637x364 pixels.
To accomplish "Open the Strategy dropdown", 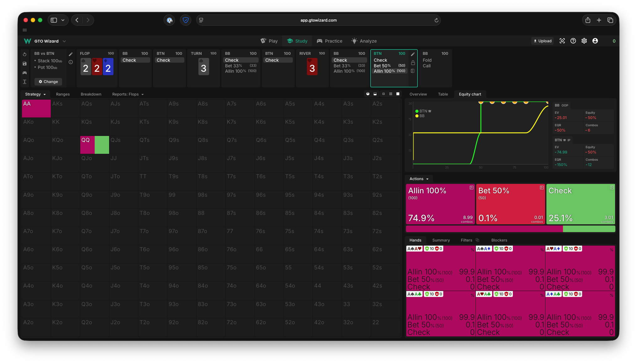I will [x=35, y=94].
